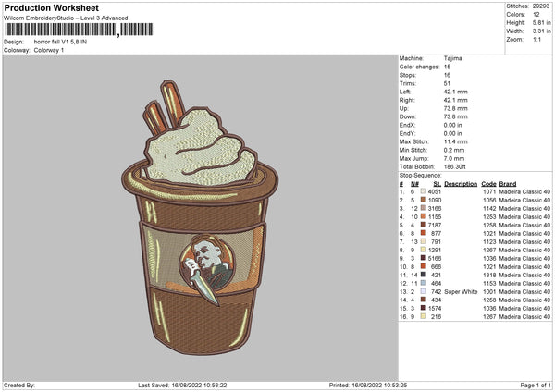Click the Width value 3.31 in
The width and height of the screenshot is (555, 392).
[x=541, y=31]
